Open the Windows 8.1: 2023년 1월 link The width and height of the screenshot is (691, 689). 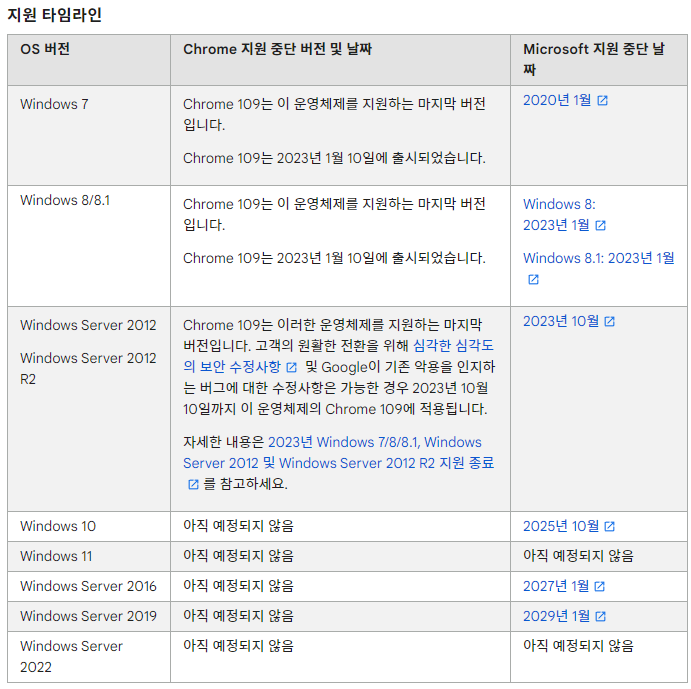pos(598,258)
